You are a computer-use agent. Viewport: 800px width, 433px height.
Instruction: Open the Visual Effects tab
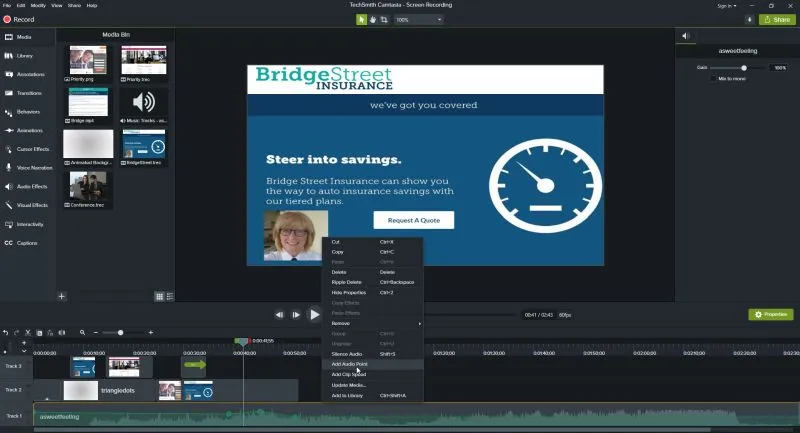coord(28,205)
